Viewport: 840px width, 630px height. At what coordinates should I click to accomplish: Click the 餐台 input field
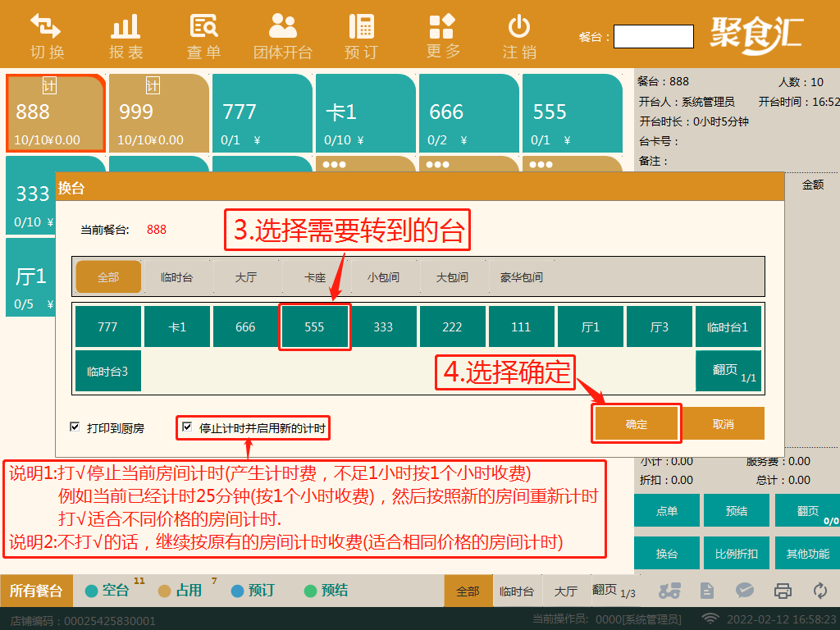654,36
